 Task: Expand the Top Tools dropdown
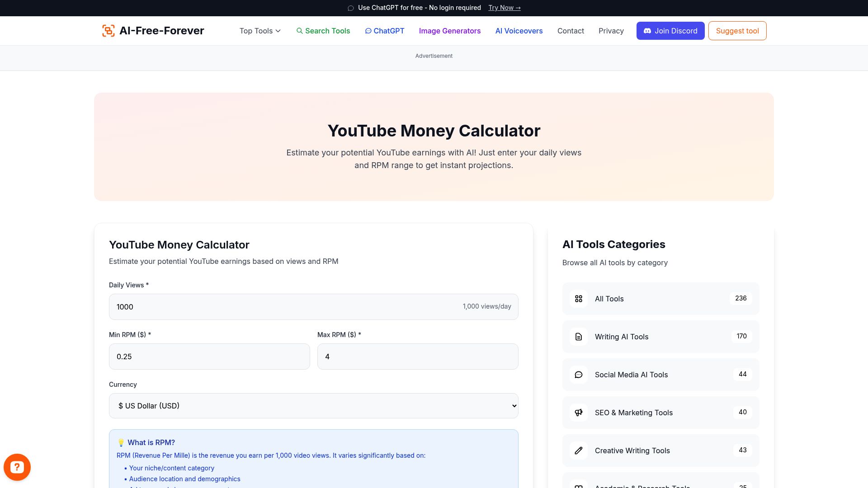pyautogui.click(x=259, y=31)
